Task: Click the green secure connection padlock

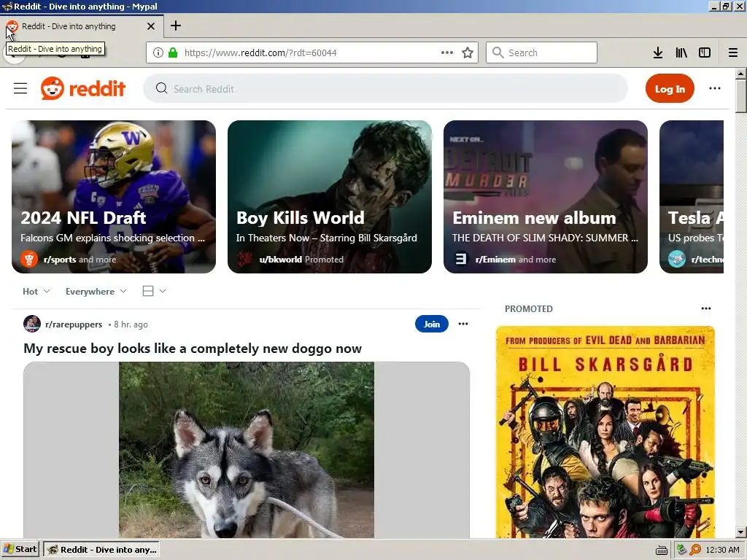Action: point(174,52)
